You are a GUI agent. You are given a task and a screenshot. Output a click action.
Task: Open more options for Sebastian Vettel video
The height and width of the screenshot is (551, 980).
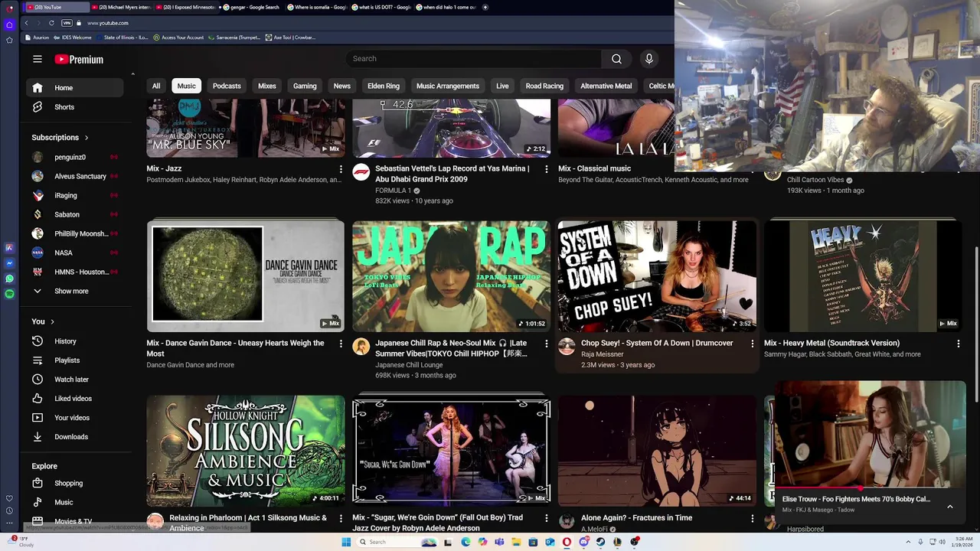click(x=547, y=169)
